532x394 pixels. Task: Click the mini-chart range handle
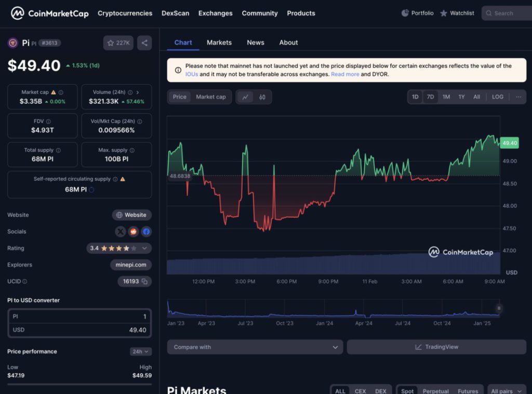tap(499, 308)
